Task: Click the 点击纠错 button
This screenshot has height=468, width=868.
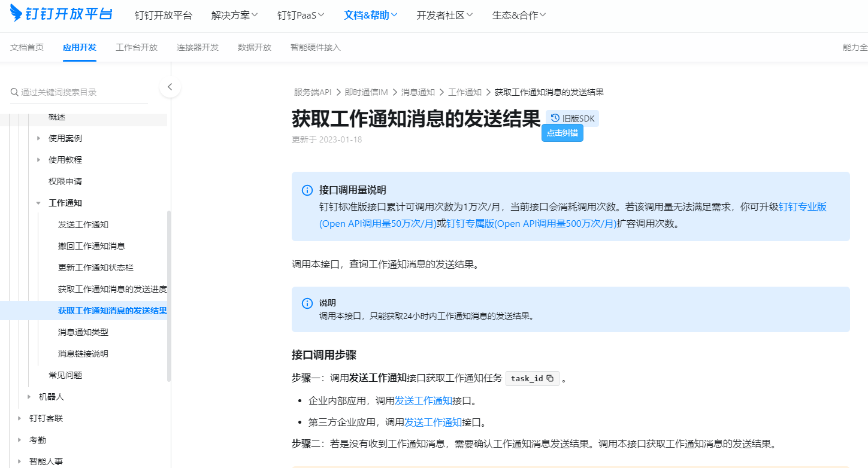Action: [562, 133]
